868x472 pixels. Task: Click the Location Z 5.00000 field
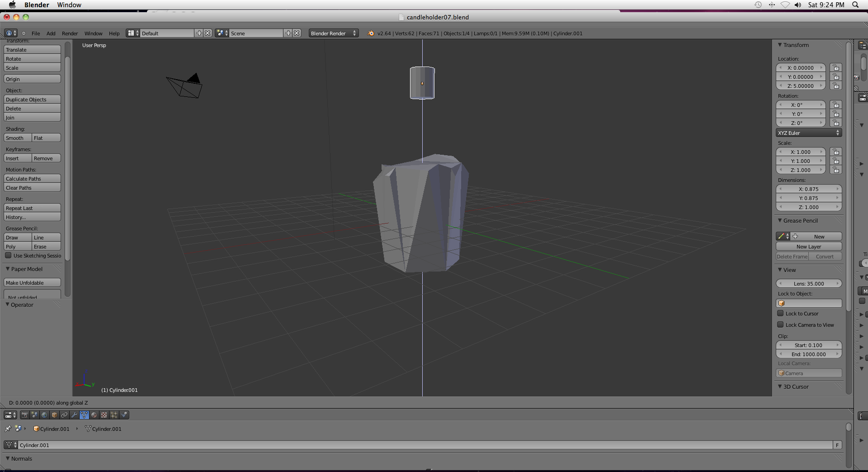(801, 86)
